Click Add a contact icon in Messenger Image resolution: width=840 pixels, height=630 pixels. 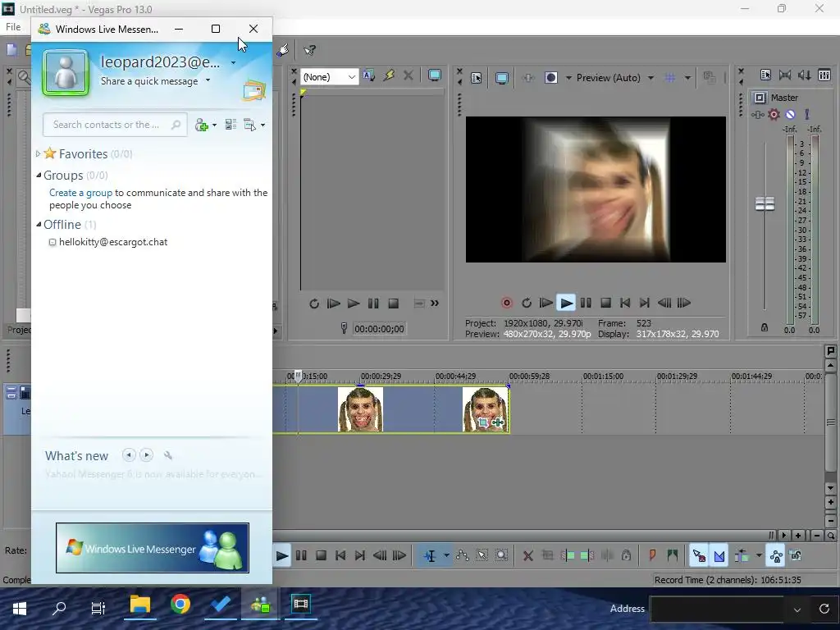pos(202,126)
